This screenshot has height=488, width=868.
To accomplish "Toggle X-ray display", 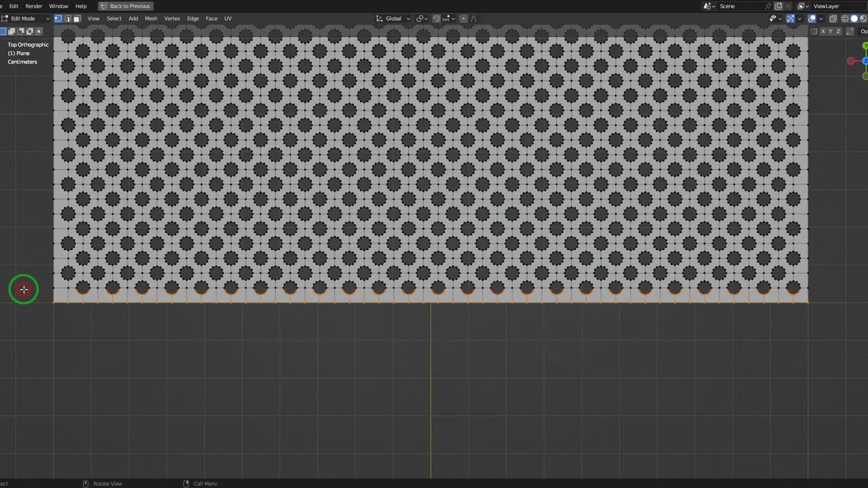I will coord(833,18).
